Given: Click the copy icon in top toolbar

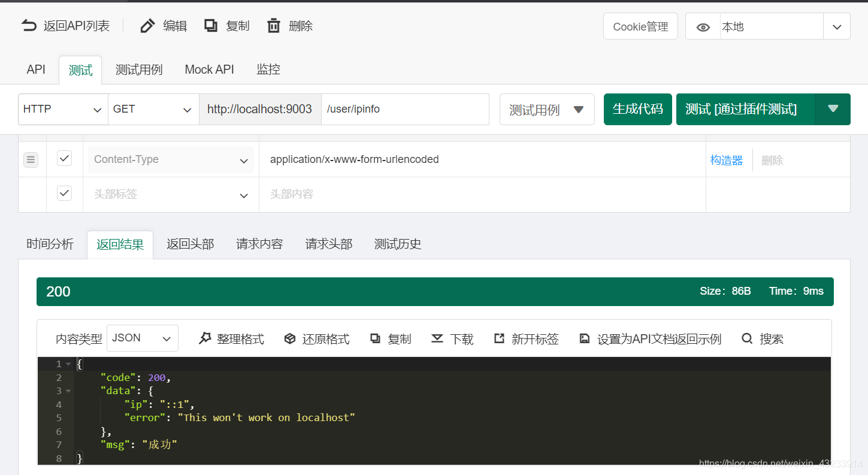Looking at the screenshot, I should pos(211,26).
